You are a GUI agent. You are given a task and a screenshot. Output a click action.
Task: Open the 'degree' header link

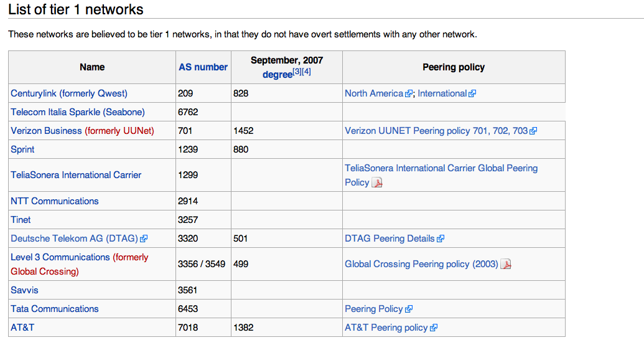coord(278,75)
